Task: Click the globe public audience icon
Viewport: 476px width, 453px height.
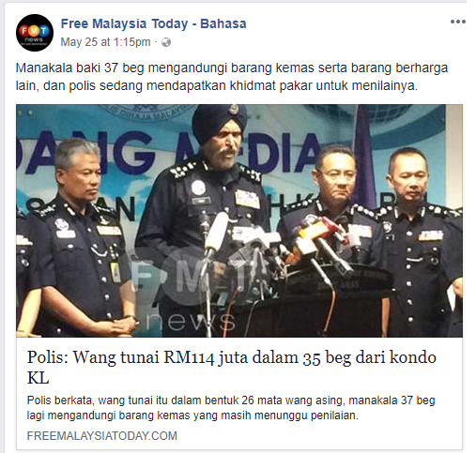Action: click(x=166, y=42)
